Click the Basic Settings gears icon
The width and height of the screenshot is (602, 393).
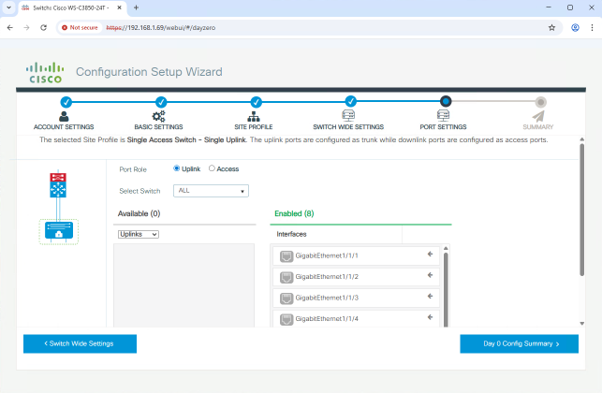[x=159, y=116]
